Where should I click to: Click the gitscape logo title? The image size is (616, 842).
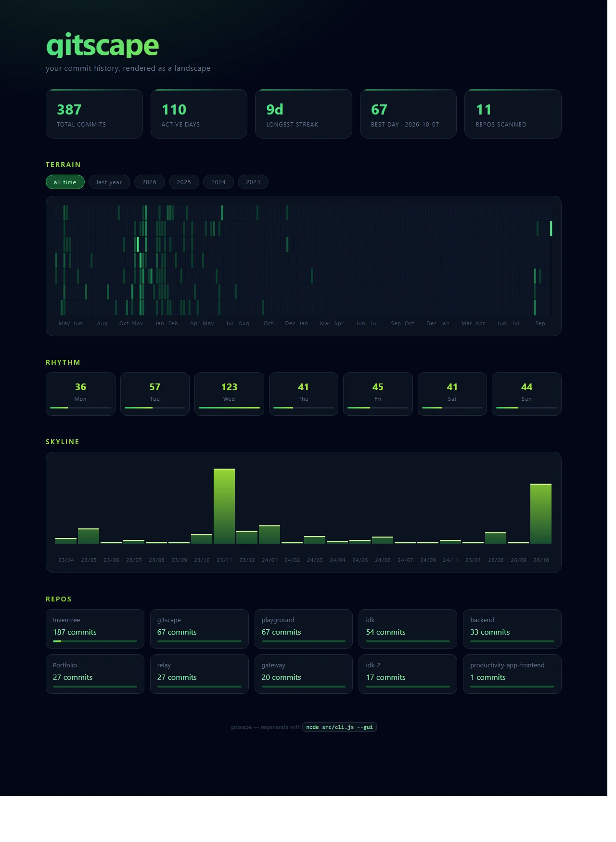(x=103, y=46)
